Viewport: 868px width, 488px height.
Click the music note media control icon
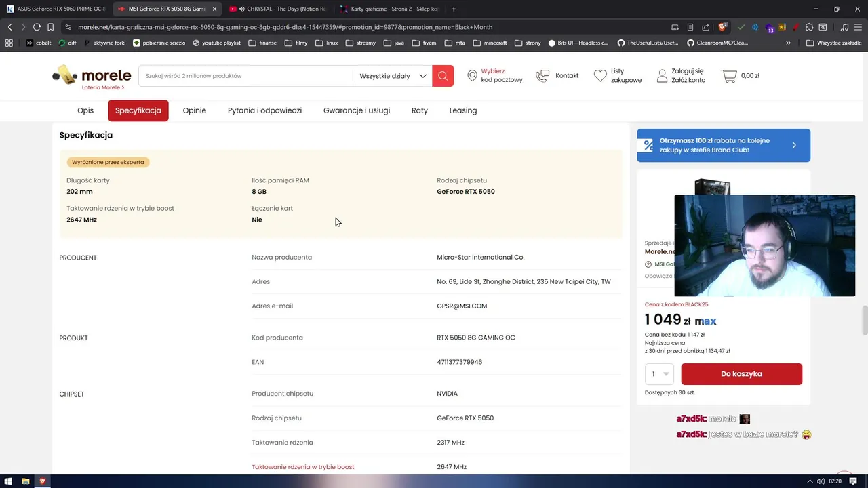coord(844,27)
